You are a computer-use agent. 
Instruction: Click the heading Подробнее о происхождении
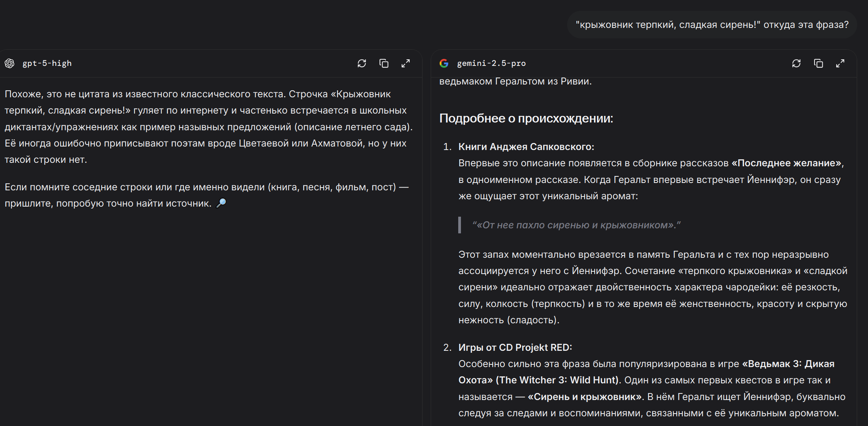526,118
